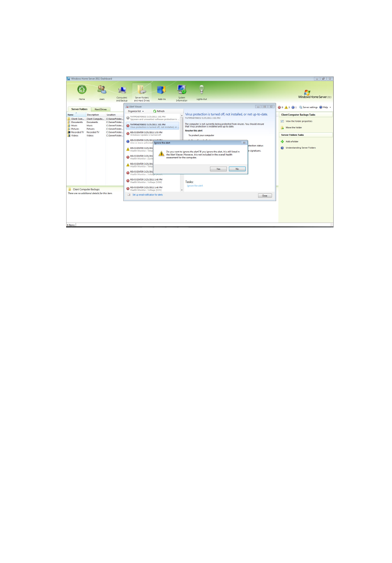This screenshot has width=392, height=563.
Task: Open the Help menu in Dashboard
Action: (x=325, y=107)
